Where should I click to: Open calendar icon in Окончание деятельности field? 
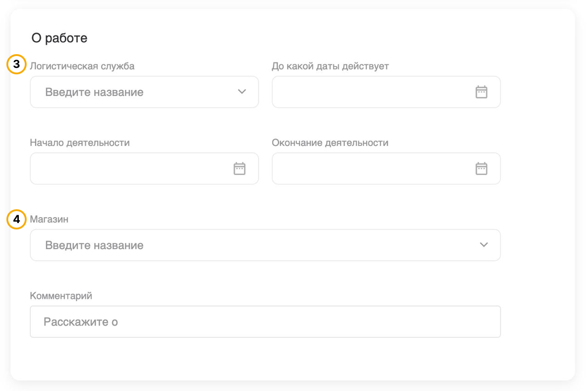(x=481, y=169)
